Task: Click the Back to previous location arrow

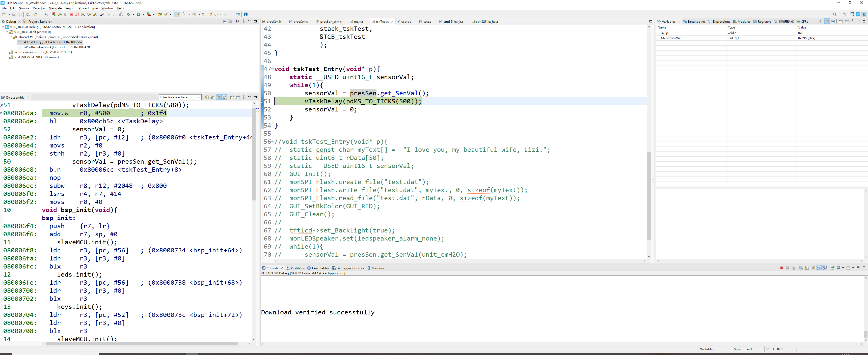Action: point(216,14)
